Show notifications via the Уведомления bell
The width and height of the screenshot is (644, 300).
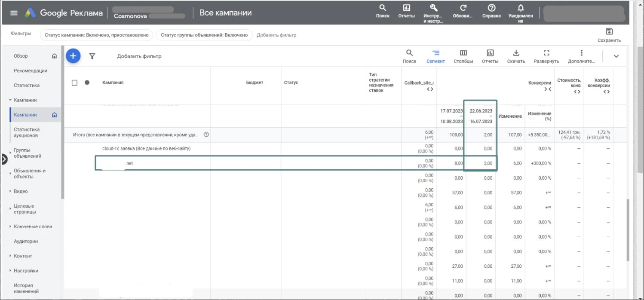(521, 13)
